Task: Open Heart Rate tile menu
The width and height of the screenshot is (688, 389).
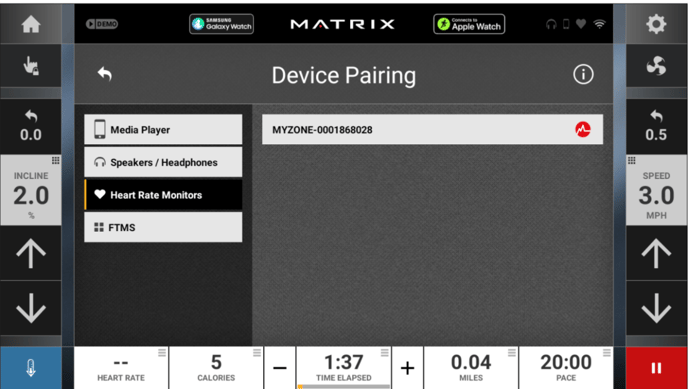Action: tap(162, 353)
